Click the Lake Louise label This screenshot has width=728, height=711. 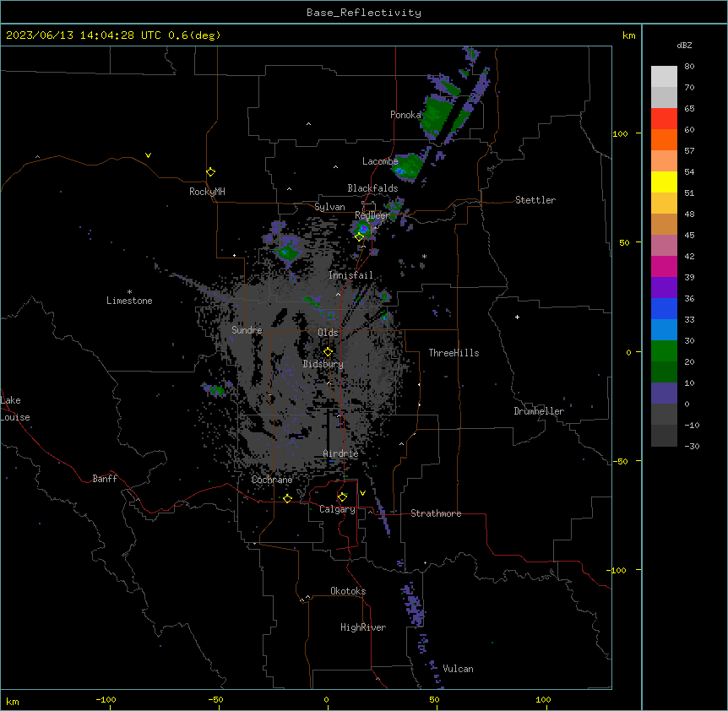[15, 409]
